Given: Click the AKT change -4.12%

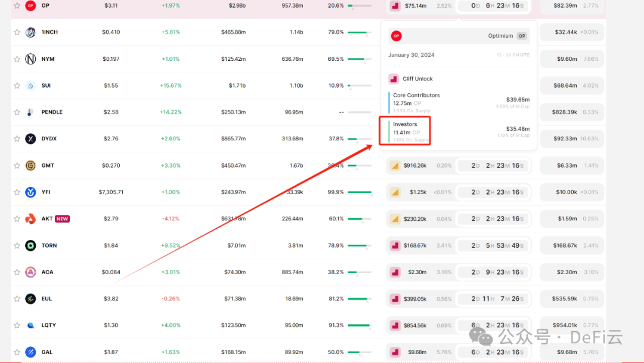Looking at the screenshot, I should point(171,219).
